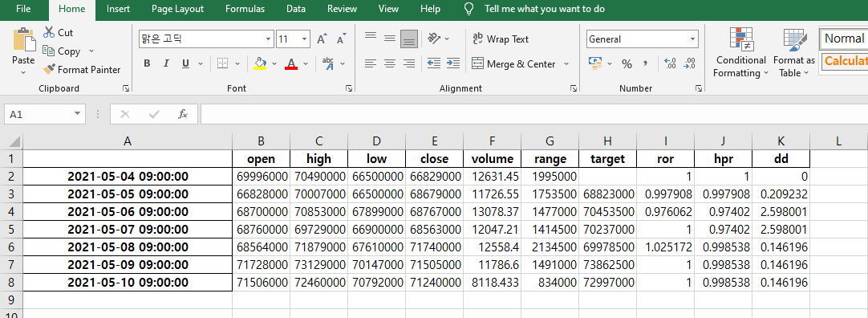Image resolution: width=868 pixels, height=318 pixels.
Task: Open the File tab
Action: tap(23, 9)
